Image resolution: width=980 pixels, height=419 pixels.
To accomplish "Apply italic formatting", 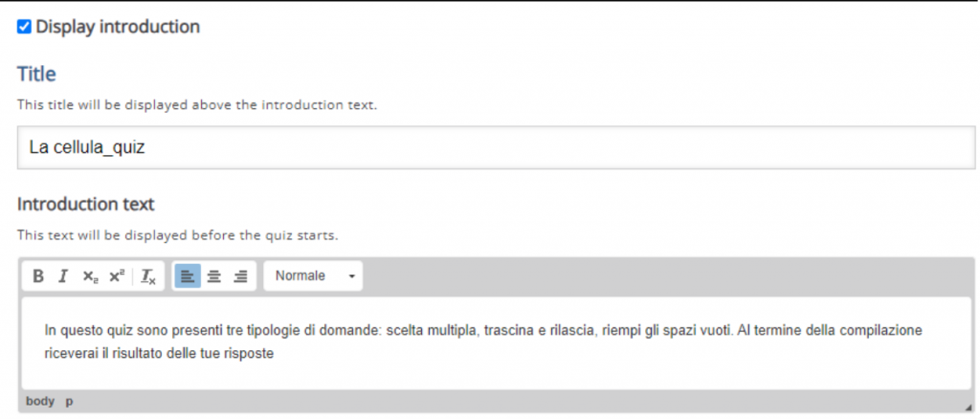I will click(63, 276).
